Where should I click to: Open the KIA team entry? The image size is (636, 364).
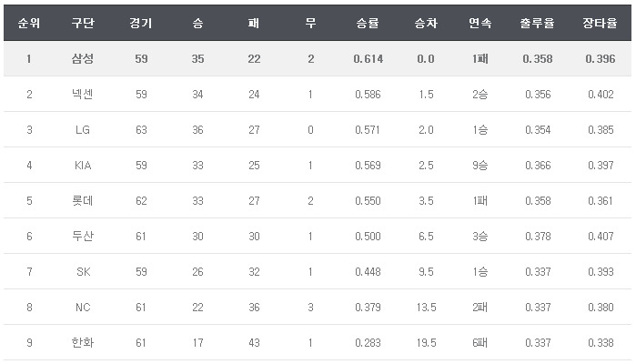[83, 165]
